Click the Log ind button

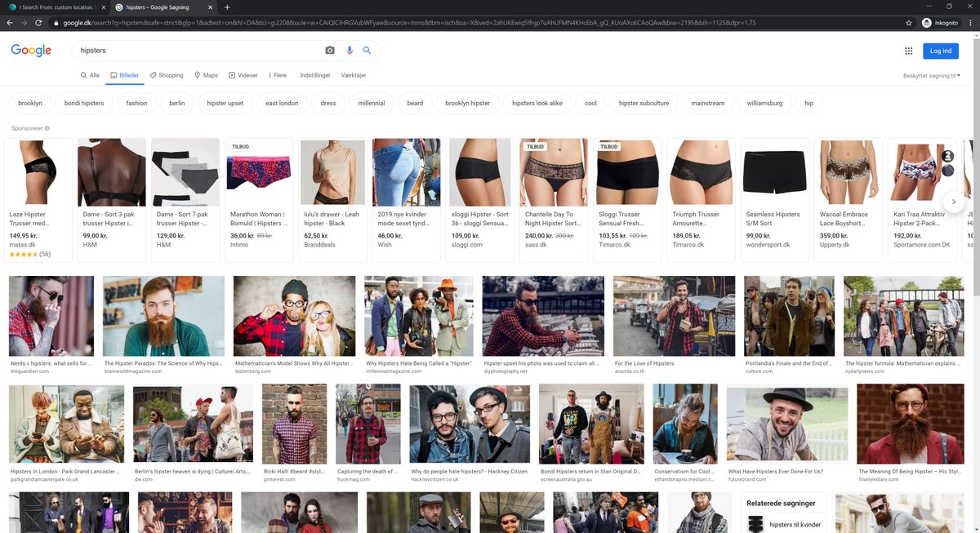tap(941, 51)
